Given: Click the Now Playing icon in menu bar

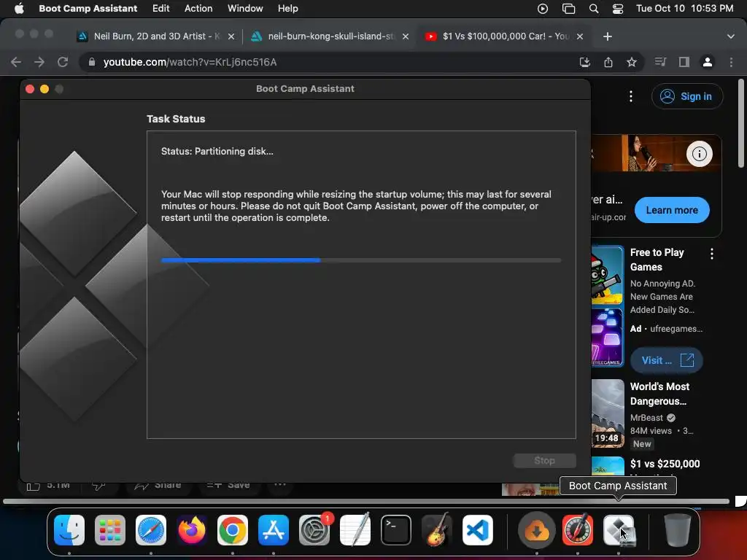Looking at the screenshot, I should tap(542, 9).
